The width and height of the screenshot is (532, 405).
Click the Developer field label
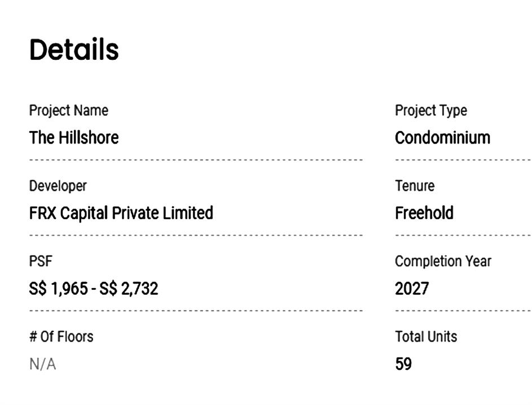(58, 186)
